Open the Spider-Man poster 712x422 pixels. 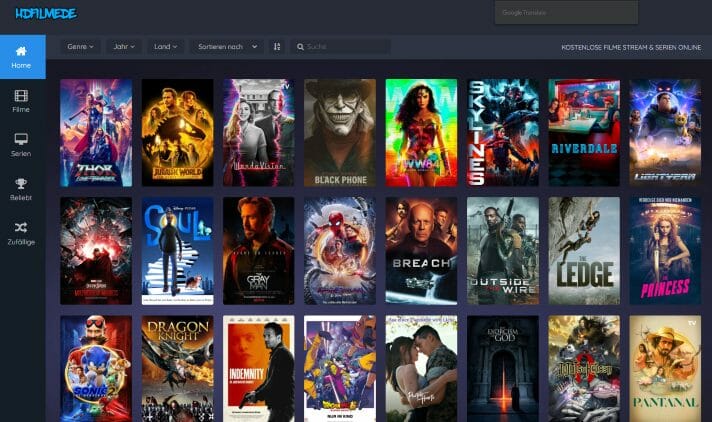point(340,251)
